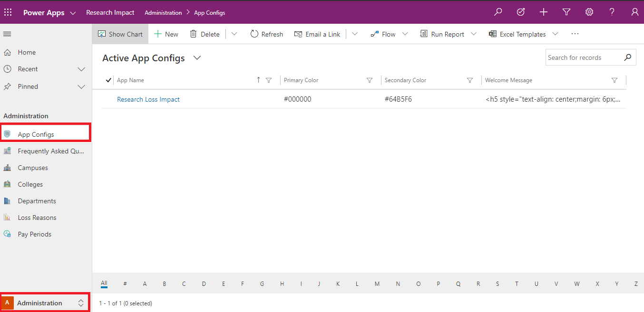Open the user account profile icon
Viewport: 644px width, 312px height.
click(635, 12)
